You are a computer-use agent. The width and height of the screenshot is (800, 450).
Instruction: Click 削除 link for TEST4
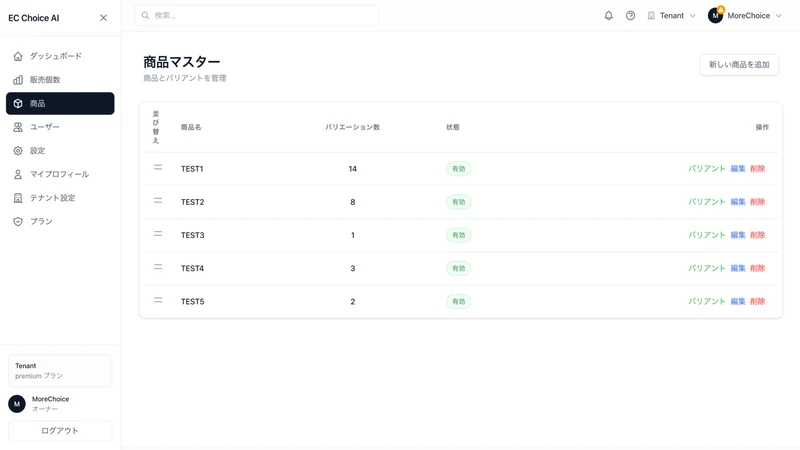(758, 268)
